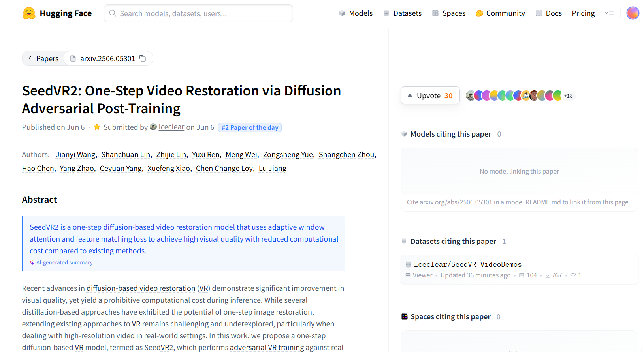Image resolution: width=644 pixels, height=352 pixels.
Task: Click 'Updated 36 minutes ago' text
Action: click(x=475, y=275)
